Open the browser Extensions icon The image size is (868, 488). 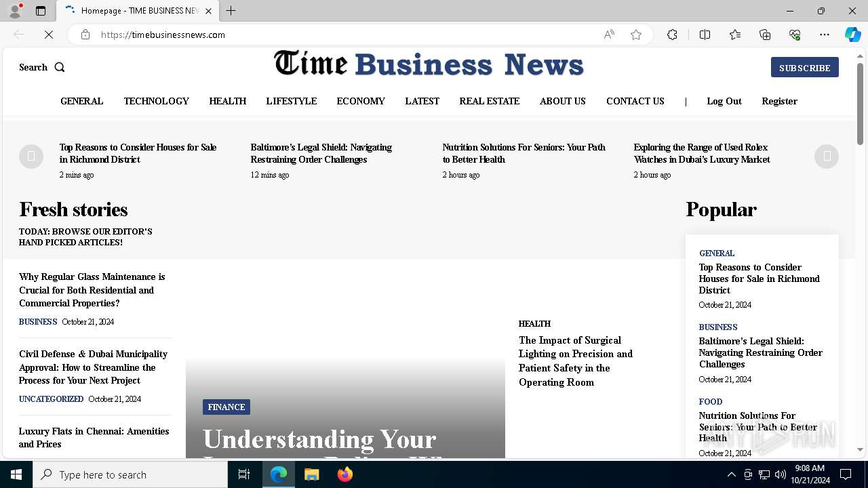tap(672, 35)
